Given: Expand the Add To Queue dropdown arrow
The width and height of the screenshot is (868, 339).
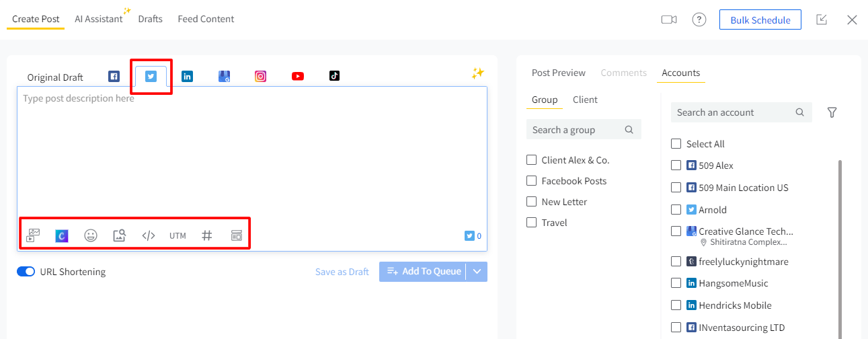Looking at the screenshot, I should 477,272.
